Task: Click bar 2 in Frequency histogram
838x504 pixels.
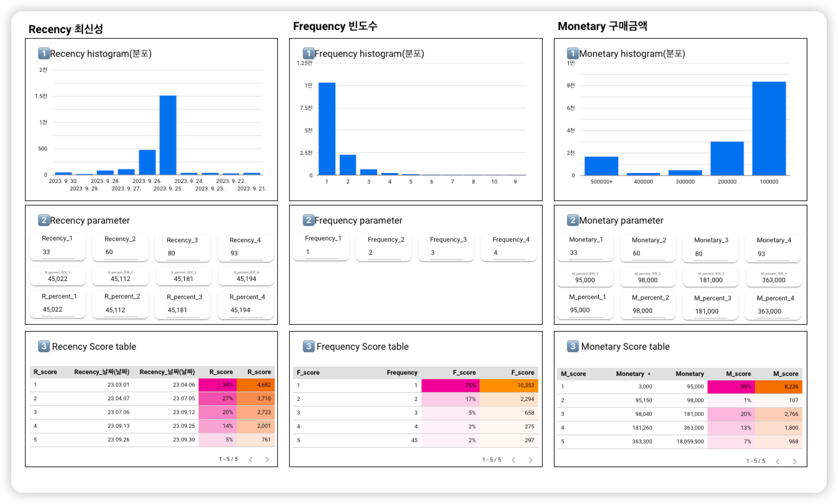Action: (348, 165)
